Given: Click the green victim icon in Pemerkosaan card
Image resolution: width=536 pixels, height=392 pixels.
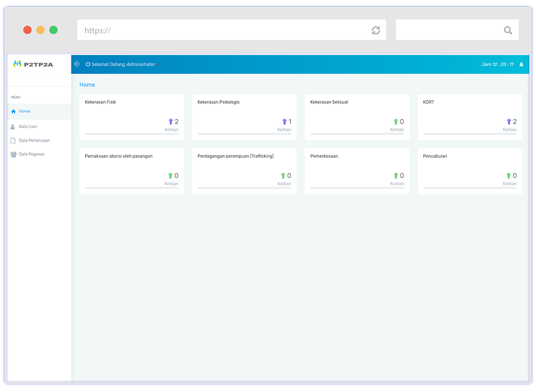Looking at the screenshot, I should [x=396, y=176].
